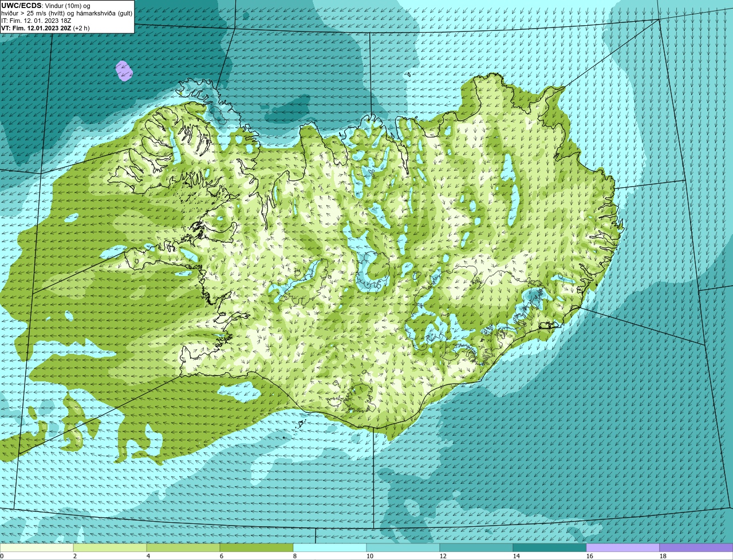The height and width of the screenshot is (560, 733).
Task: Pick the light cyan 8–10 m/s legend swatch
Action: (x=330, y=547)
